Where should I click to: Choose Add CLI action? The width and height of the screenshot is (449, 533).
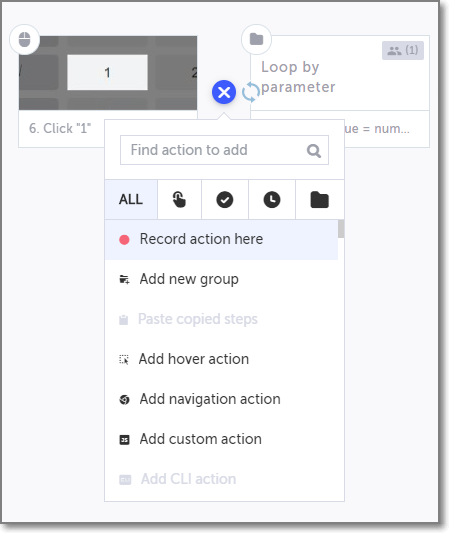[221, 479]
